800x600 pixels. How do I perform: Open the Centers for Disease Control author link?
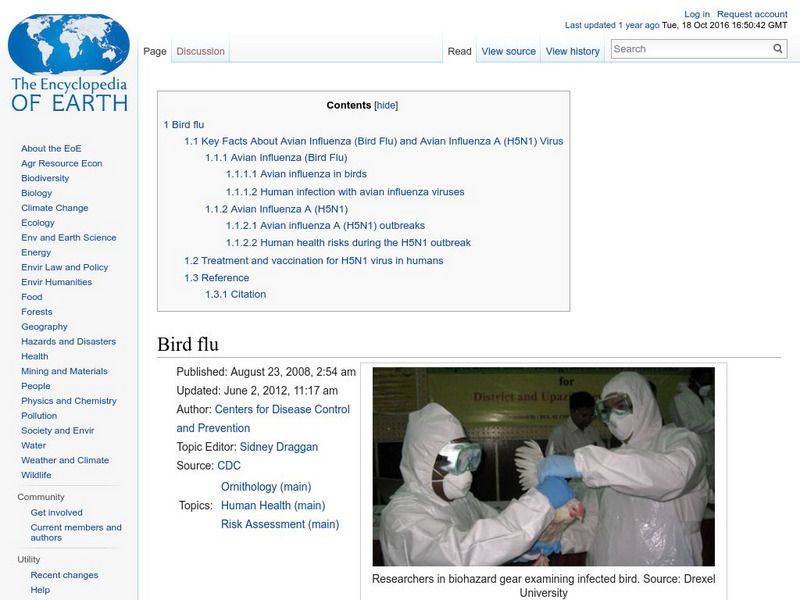tap(282, 409)
